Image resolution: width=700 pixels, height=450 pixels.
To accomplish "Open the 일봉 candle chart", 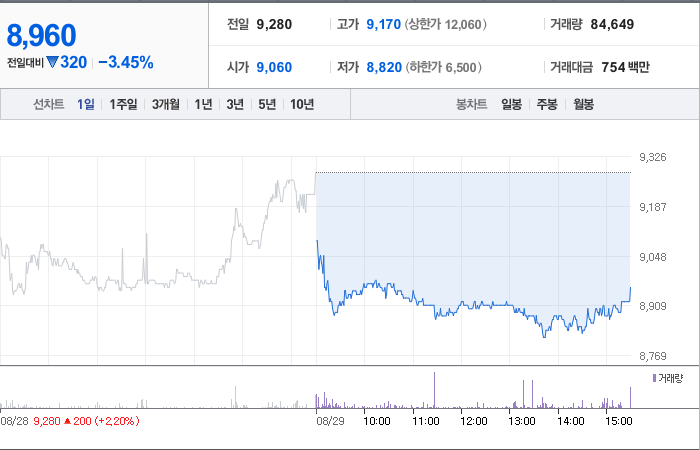I will pyautogui.click(x=511, y=104).
